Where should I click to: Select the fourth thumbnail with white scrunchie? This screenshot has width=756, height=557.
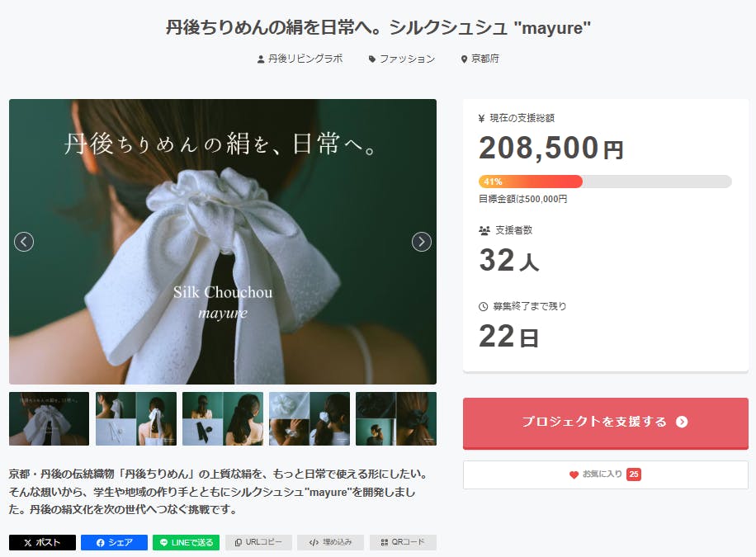tap(309, 418)
